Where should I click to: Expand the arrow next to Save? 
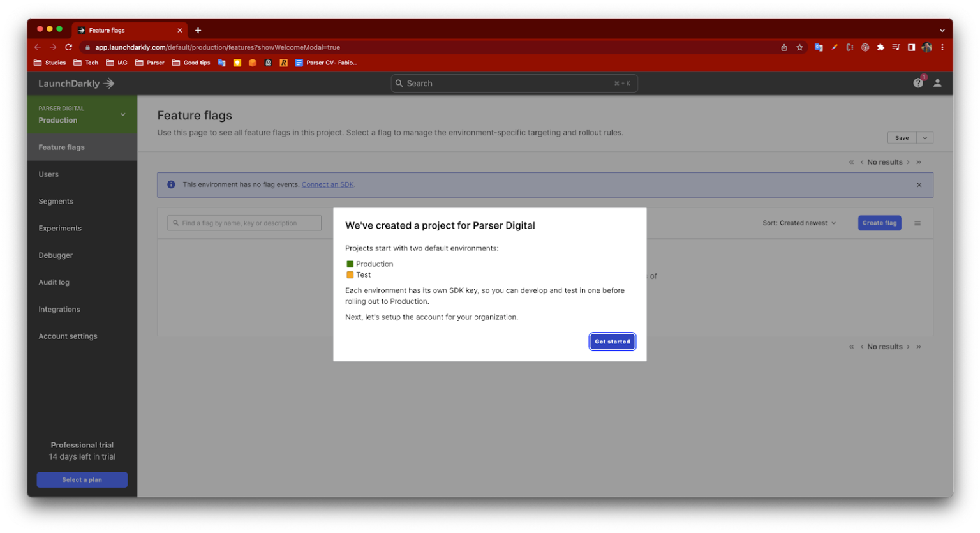tap(925, 138)
